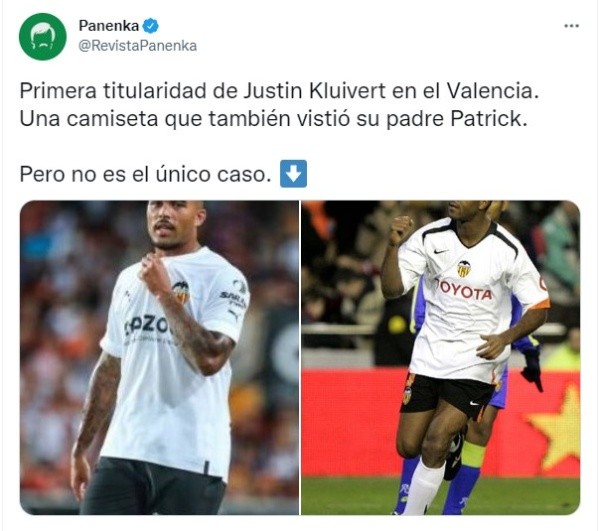The height and width of the screenshot is (531, 600).
Task: Click the Nike swoosh on white shirt
Action: click(440, 251)
